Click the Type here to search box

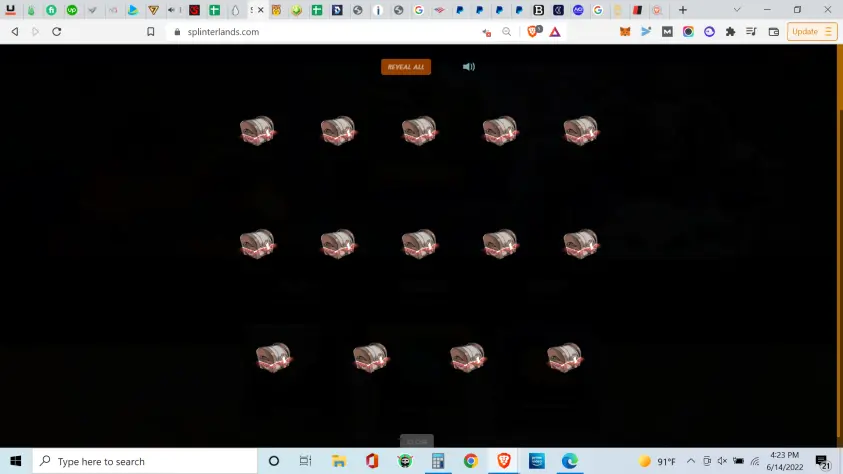click(145, 461)
